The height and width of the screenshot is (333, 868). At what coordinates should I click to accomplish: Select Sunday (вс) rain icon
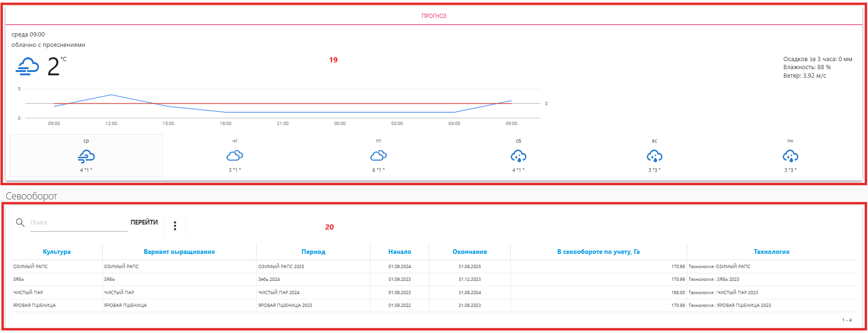point(655,156)
